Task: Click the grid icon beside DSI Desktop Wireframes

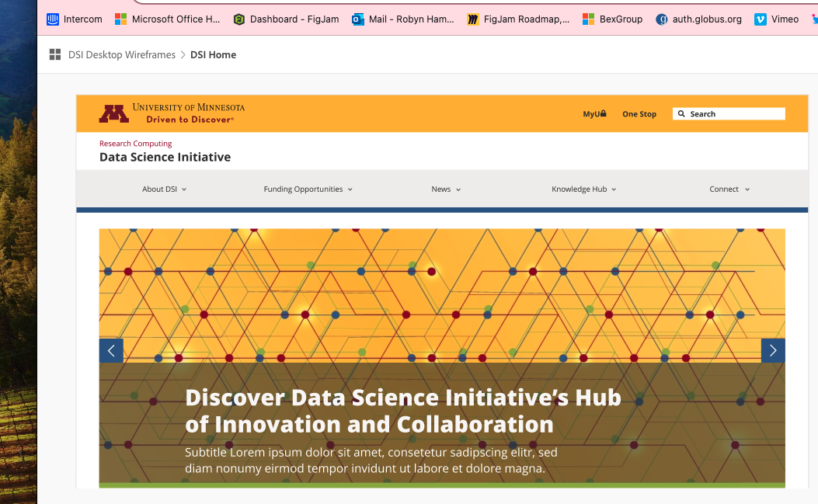Action: (55, 54)
